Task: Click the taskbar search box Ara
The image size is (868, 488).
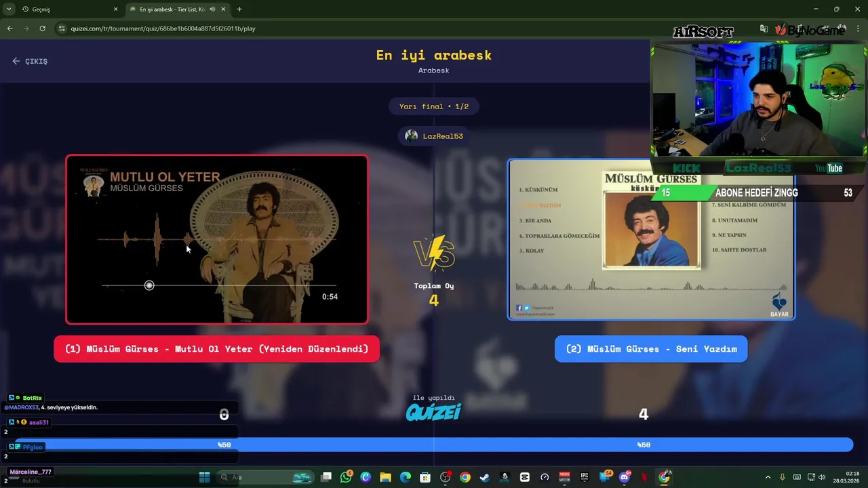Action: click(x=266, y=477)
